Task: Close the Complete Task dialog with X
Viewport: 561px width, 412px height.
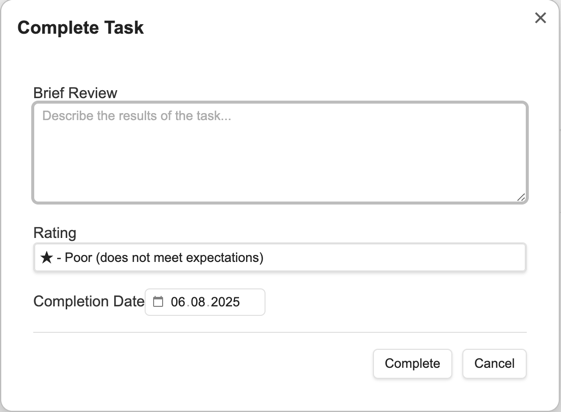Action: (x=540, y=18)
